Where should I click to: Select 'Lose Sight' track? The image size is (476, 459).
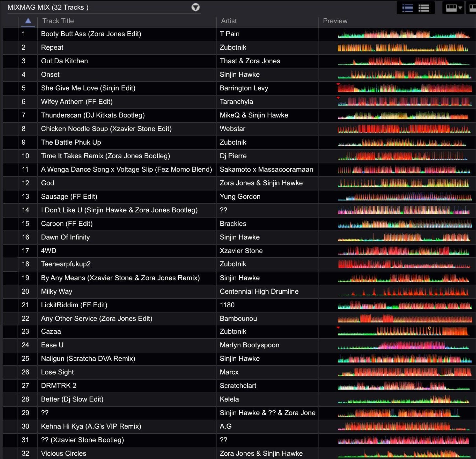coord(57,372)
